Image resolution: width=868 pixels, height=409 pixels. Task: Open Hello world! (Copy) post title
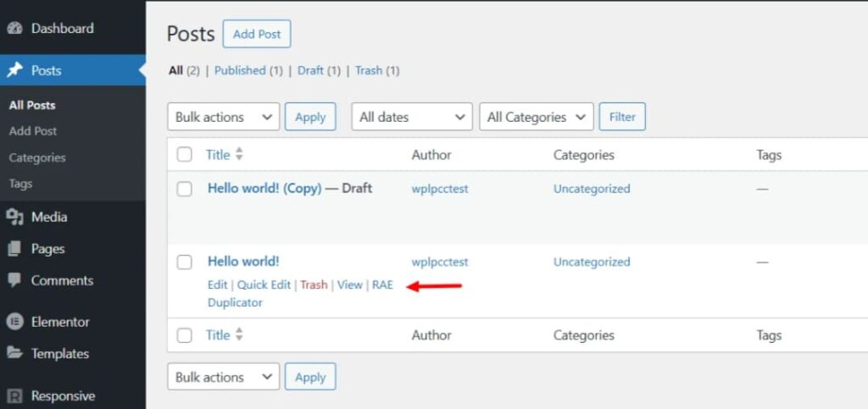264,188
